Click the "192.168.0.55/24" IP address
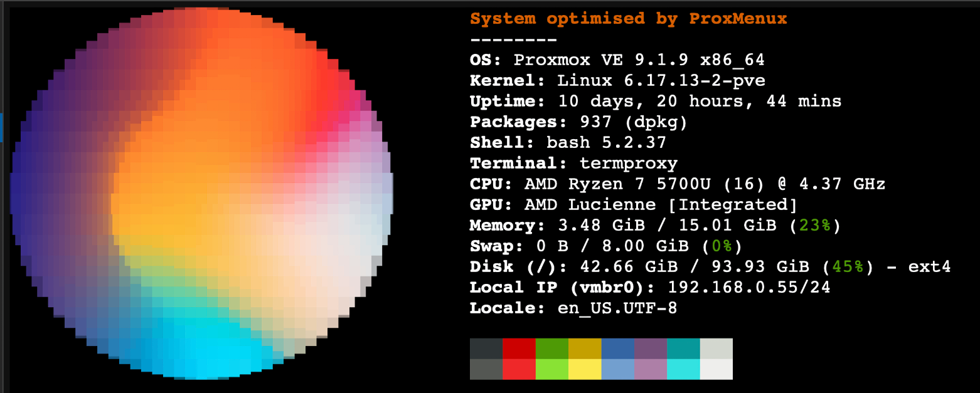The image size is (980, 393). coord(749,287)
